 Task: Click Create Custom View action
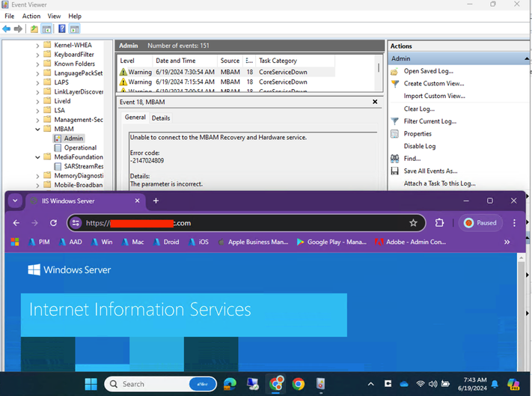pos(434,84)
